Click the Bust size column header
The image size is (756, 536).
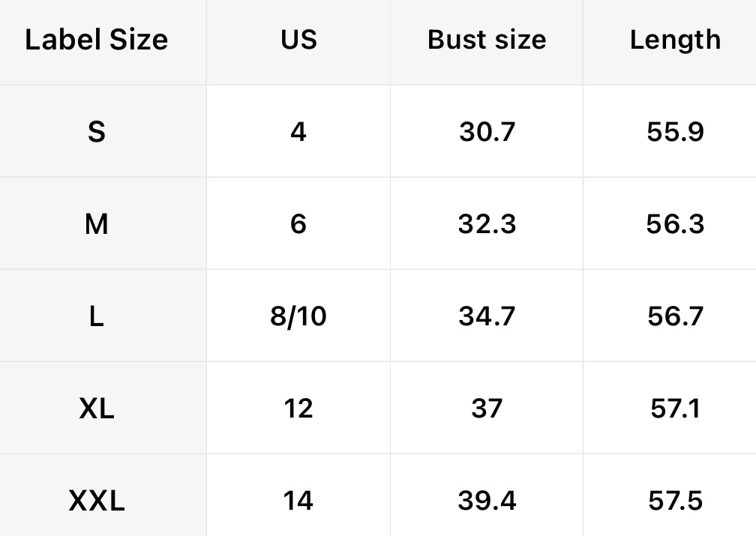[x=487, y=40]
